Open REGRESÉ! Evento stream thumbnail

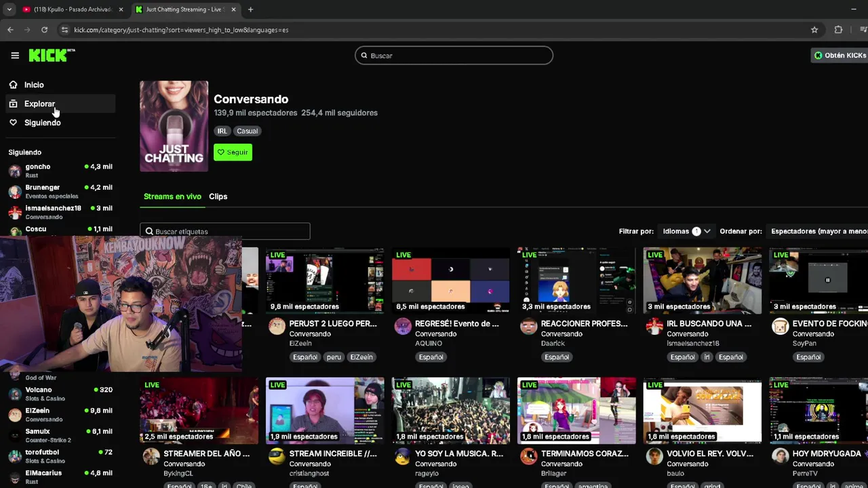[450, 281]
